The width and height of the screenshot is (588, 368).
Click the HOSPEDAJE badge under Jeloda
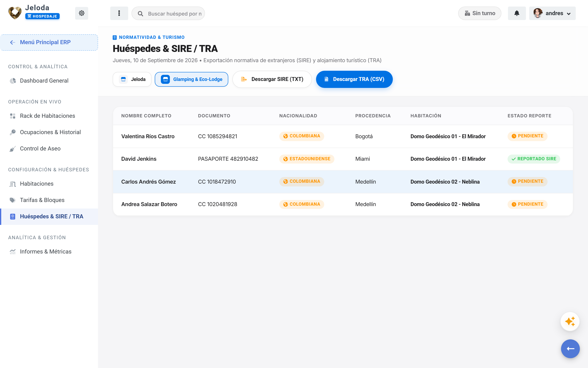tap(42, 16)
